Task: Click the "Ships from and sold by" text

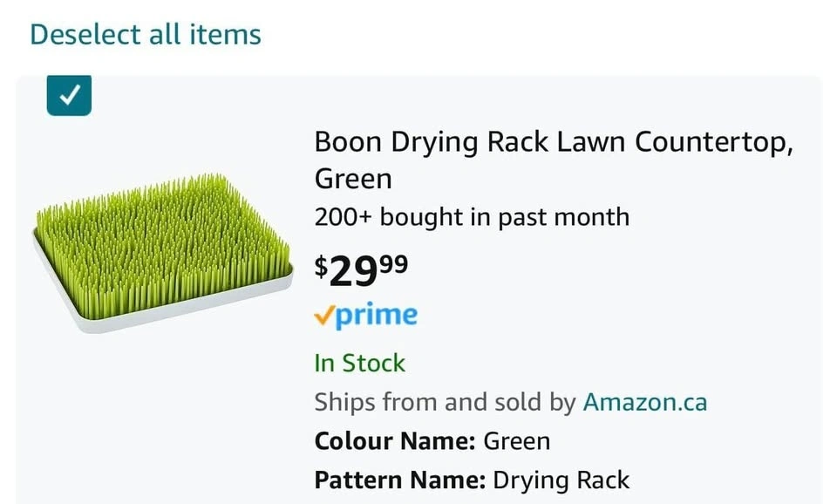Action: point(445,402)
